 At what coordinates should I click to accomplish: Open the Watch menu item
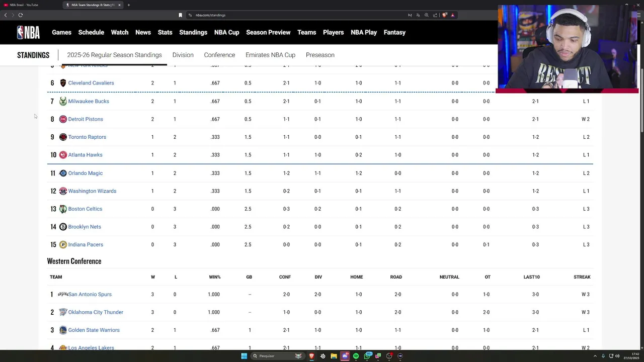coord(120,32)
